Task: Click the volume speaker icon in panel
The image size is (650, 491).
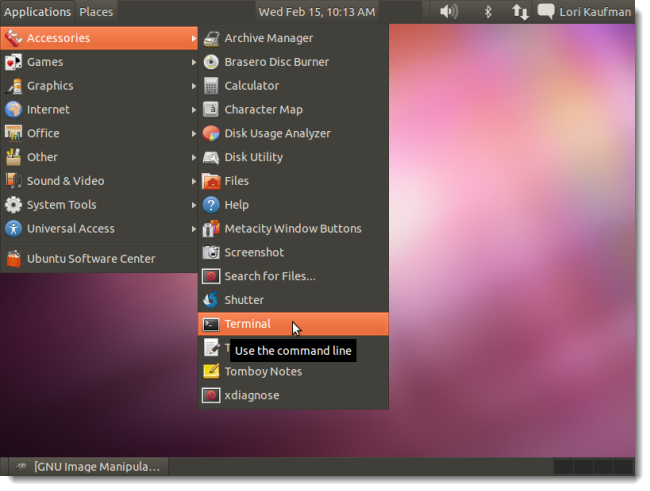Action: [x=449, y=12]
